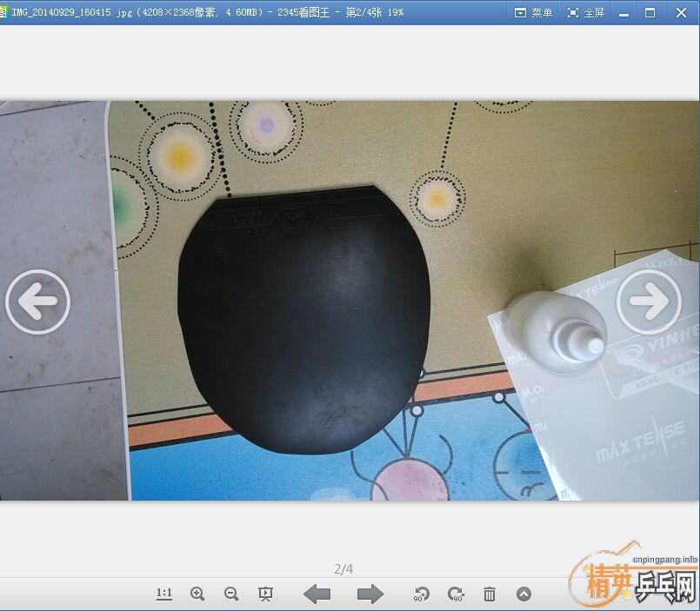Rotate image 90 degrees counterclockwise
This screenshot has width=700, height=611.
(421, 594)
